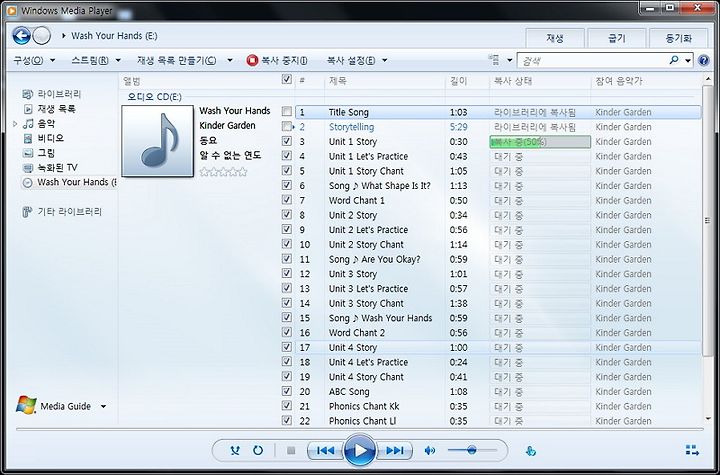
Task: Turn on repeat playback
Action: 258,451
